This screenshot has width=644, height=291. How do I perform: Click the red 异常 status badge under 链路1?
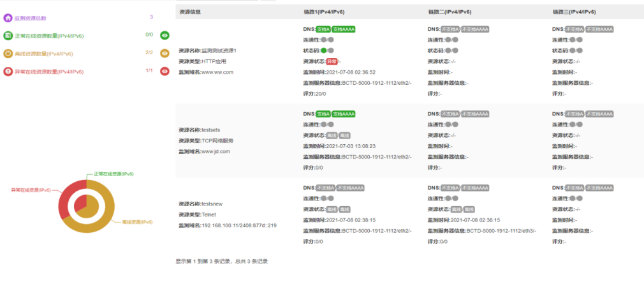tap(332, 61)
